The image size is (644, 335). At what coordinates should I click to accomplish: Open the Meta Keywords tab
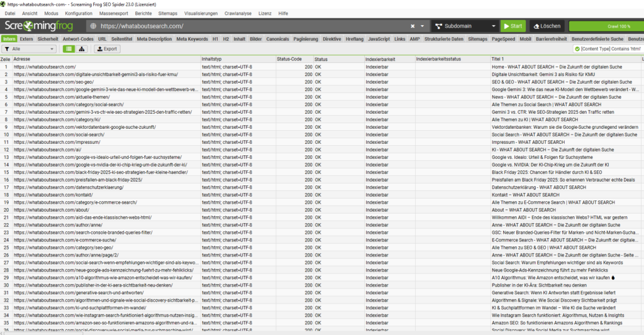[192, 39]
